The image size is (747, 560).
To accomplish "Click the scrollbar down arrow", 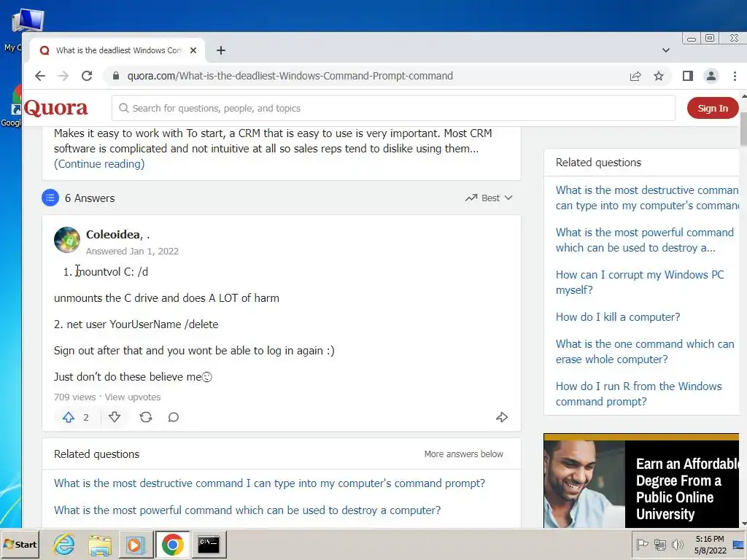I will (743, 524).
